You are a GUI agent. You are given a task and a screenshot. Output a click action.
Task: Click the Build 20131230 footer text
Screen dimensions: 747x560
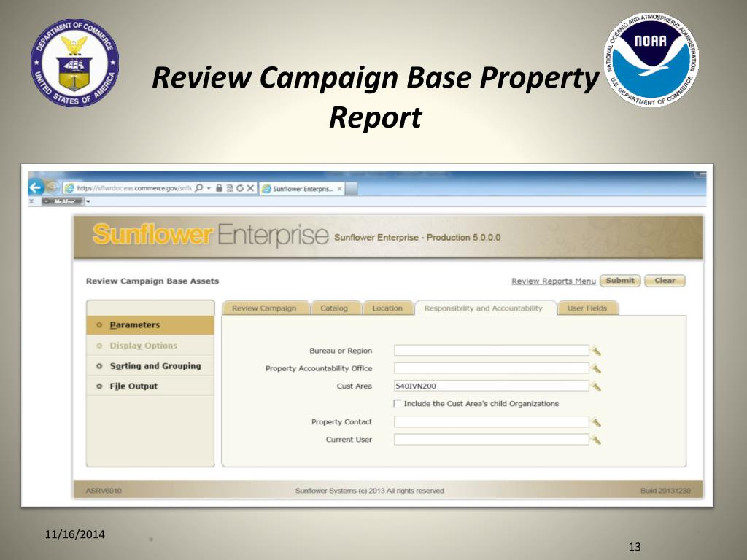coord(665,491)
